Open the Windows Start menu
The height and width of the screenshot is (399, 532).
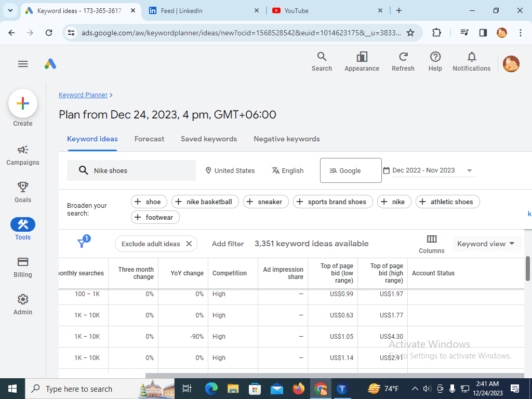pyautogui.click(x=12, y=389)
